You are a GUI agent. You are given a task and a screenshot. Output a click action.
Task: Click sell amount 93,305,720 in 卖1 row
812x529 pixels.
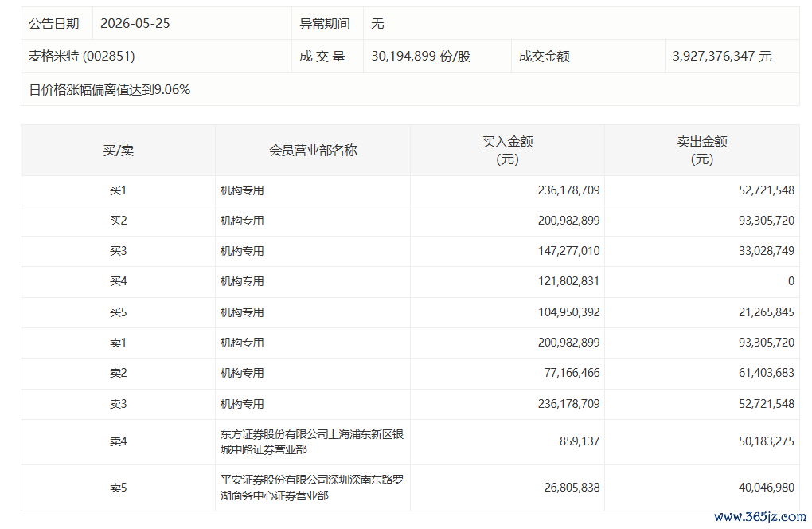pos(767,343)
